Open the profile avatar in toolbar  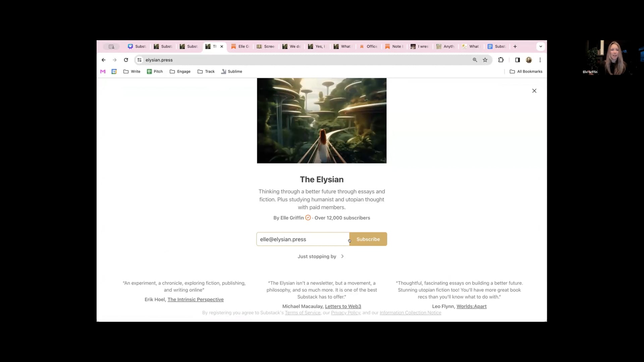coord(529,60)
